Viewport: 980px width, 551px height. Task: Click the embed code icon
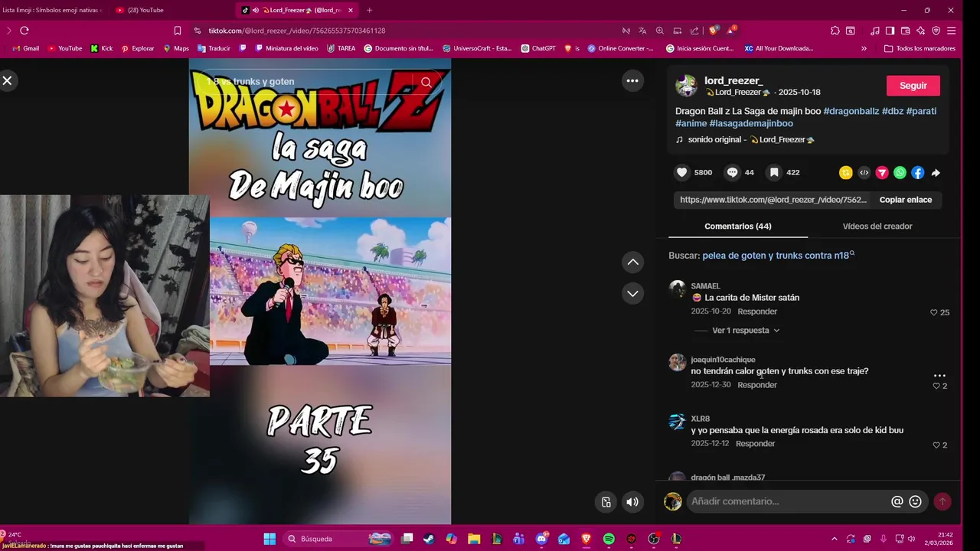(x=864, y=173)
